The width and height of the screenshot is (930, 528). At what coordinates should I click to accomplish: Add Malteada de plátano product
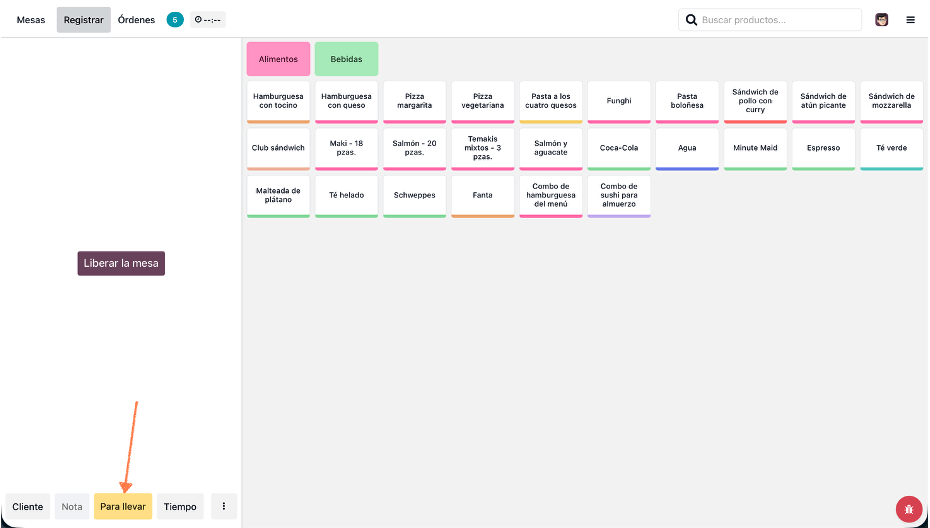coord(278,196)
